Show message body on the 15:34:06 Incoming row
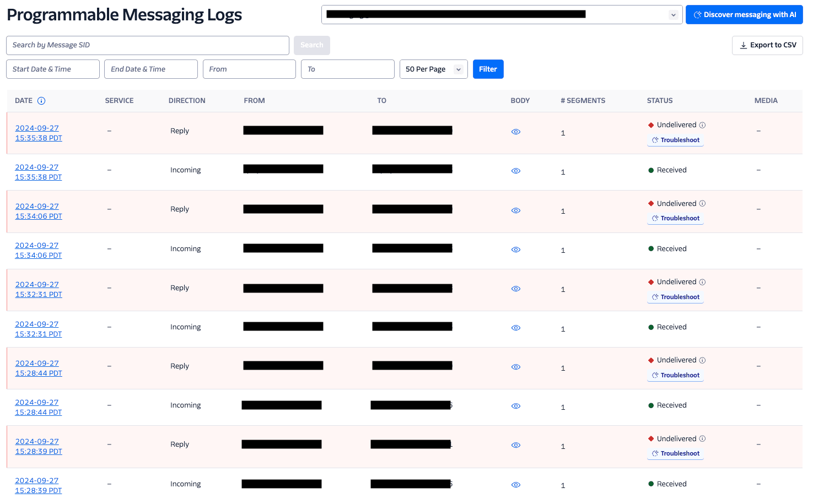 [515, 250]
